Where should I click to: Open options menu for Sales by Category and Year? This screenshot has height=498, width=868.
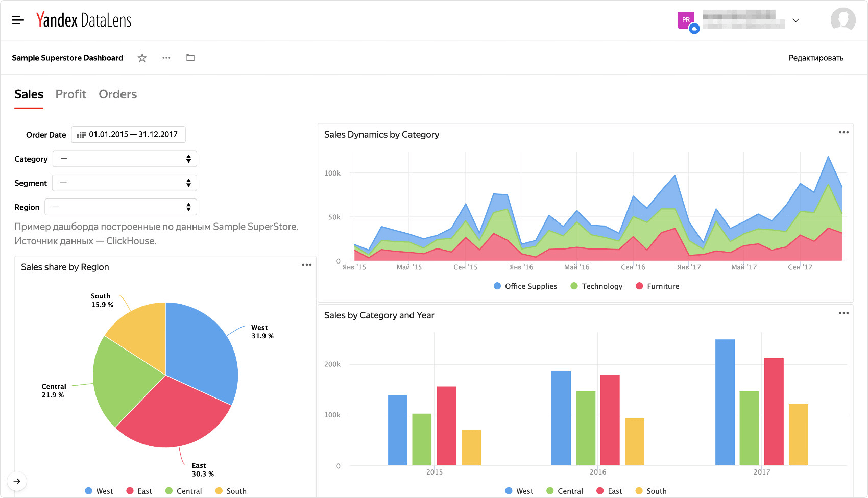coord(843,313)
